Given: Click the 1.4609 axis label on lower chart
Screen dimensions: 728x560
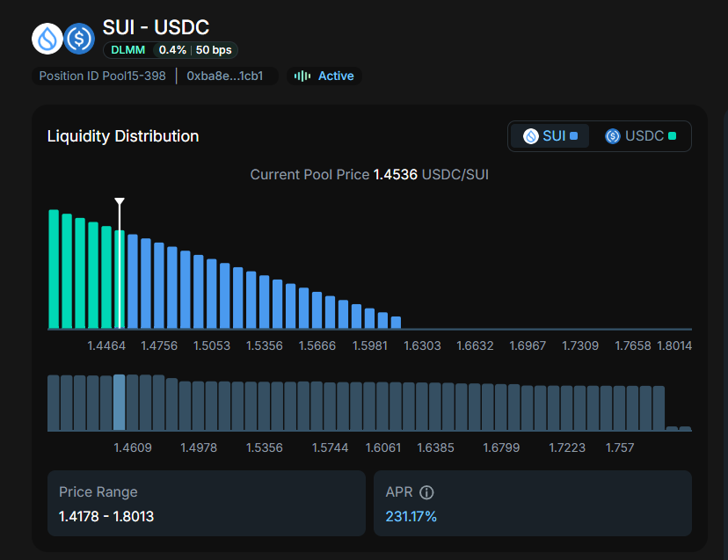Looking at the screenshot, I should (x=133, y=447).
